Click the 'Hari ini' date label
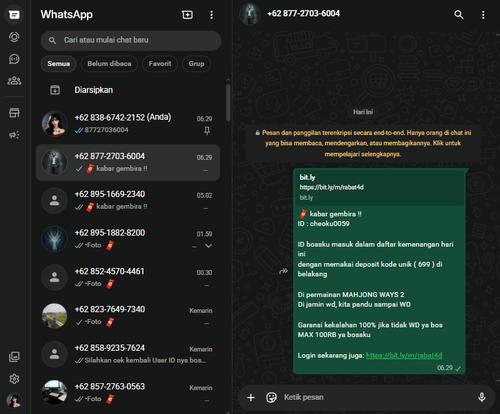 coord(363,112)
